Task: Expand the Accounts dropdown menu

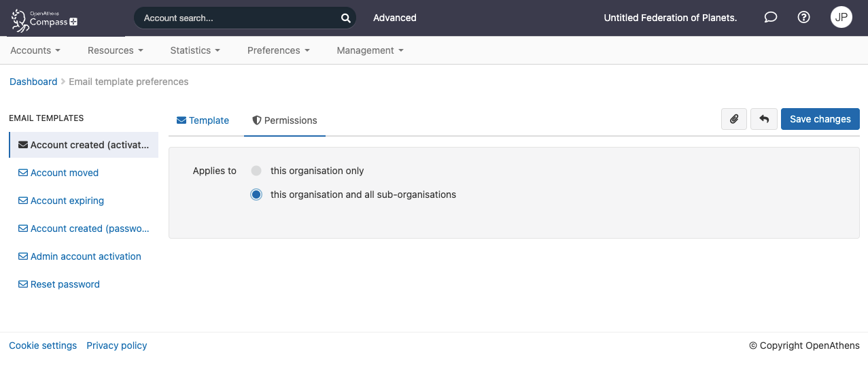Action: pos(35,50)
